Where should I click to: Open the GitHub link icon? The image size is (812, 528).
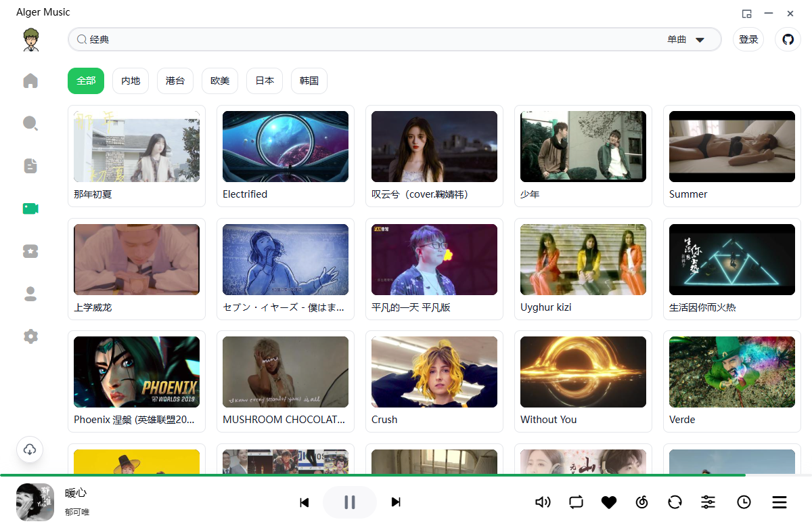tap(788, 39)
